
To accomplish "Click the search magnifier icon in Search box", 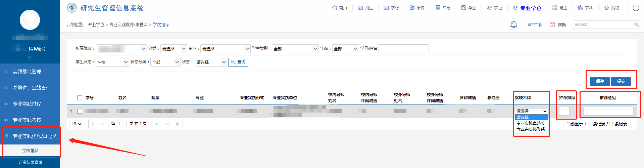I will tap(636, 25).
